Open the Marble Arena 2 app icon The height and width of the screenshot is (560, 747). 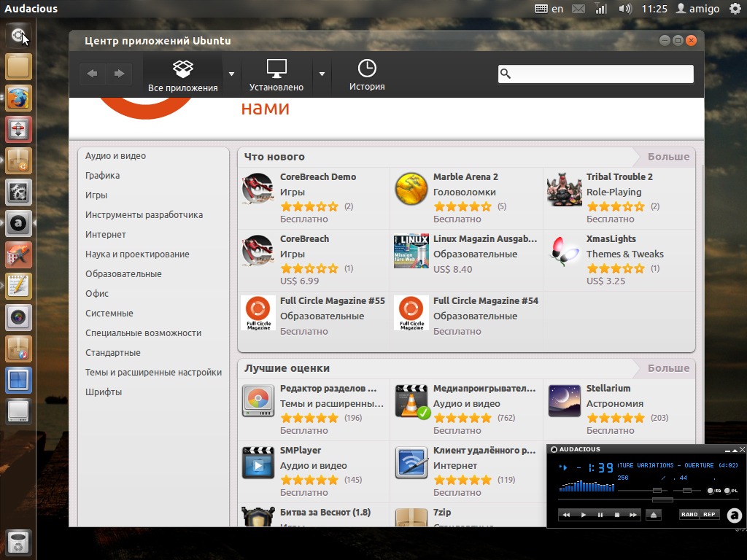(411, 189)
